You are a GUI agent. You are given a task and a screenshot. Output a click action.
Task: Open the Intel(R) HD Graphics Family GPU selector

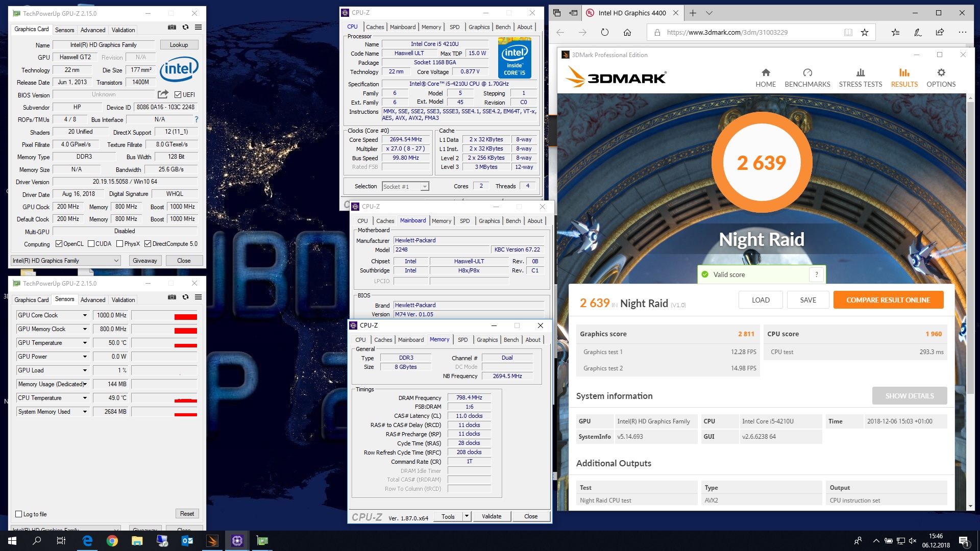66,261
